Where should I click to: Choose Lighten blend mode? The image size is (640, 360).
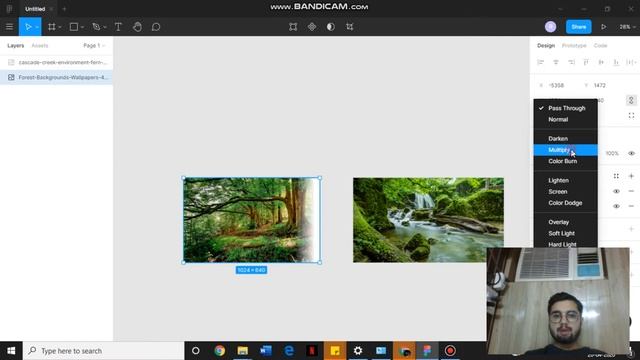[566, 180]
